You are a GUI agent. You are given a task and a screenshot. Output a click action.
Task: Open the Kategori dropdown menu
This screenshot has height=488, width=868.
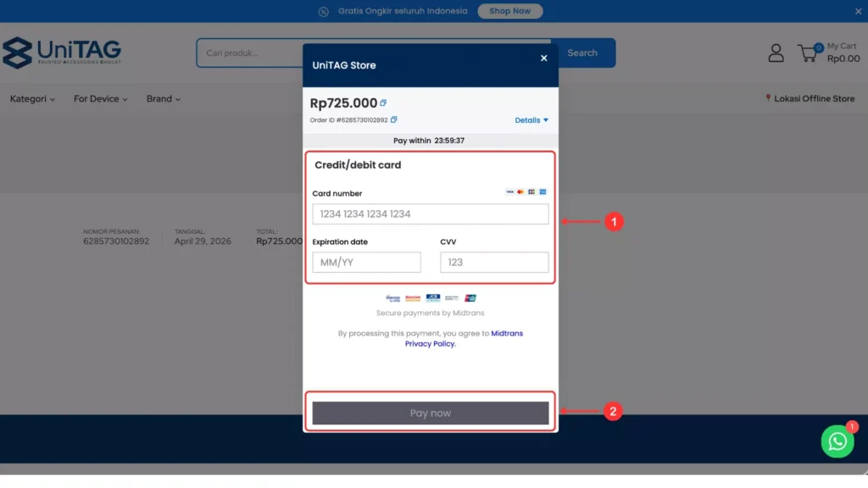[x=32, y=99]
